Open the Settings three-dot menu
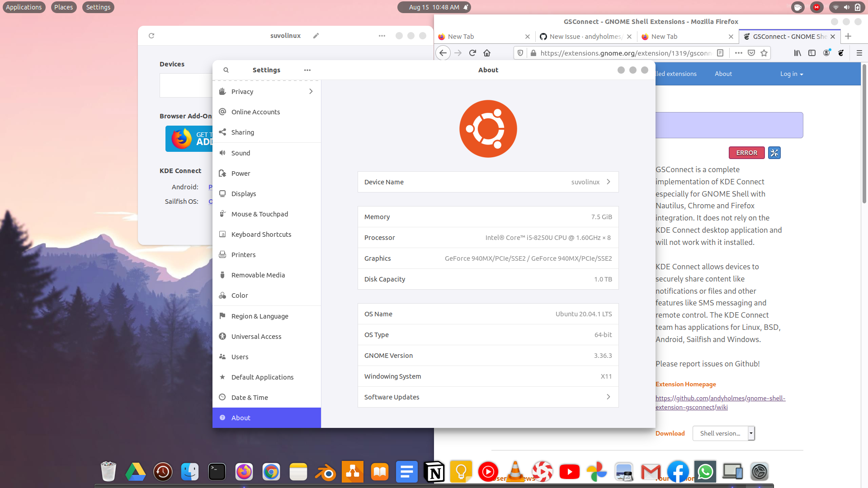 (x=307, y=70)
